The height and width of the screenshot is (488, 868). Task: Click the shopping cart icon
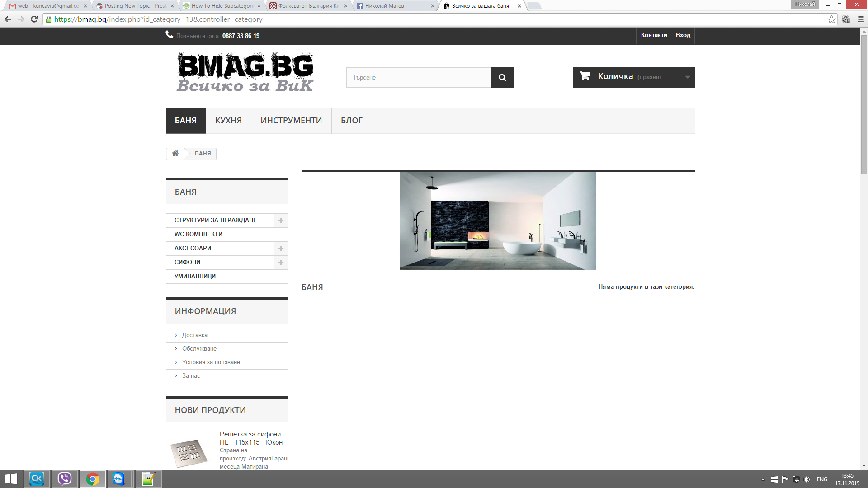(585, 76)
